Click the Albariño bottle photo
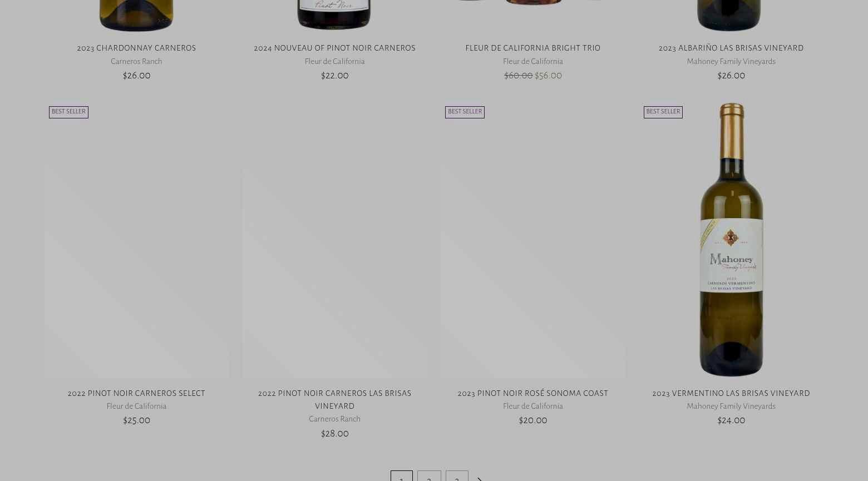Viewport: 868px width, 481px height. pyautogui.click(x=731, y=15)
